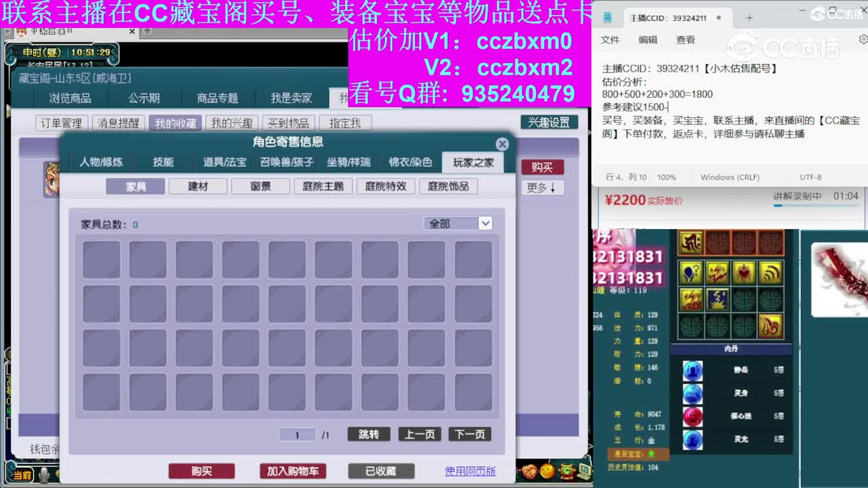Screen dimensions: 868x488
Task: Select the 静岳 inner elixir icon
Action: [692, 371]
